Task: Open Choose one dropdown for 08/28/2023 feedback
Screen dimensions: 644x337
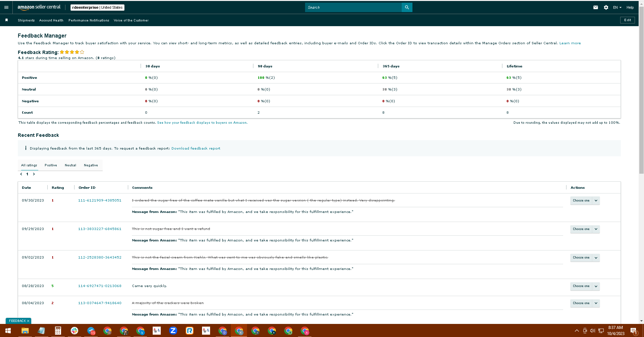Action: (585, 286)
